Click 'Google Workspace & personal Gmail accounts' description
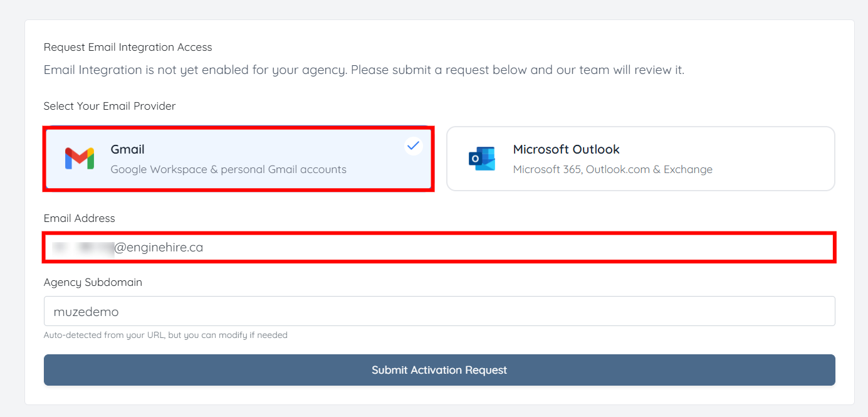 [x=228, y=169]
